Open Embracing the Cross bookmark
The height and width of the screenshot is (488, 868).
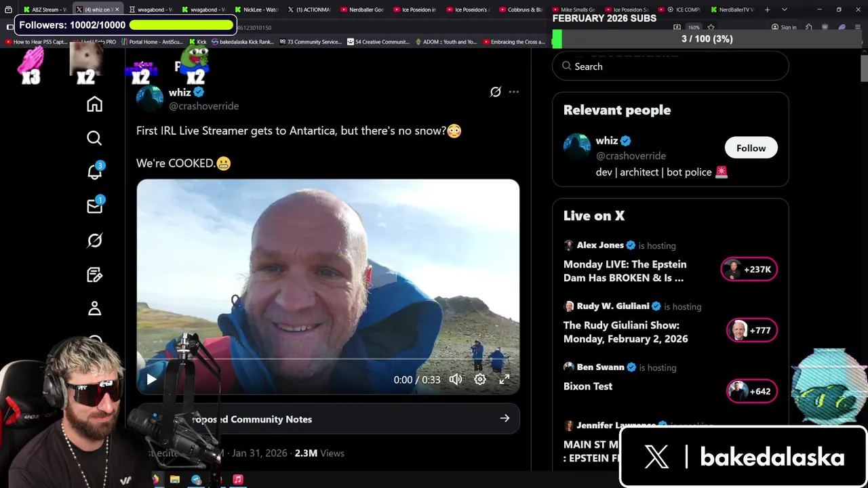tap(513, 42)
